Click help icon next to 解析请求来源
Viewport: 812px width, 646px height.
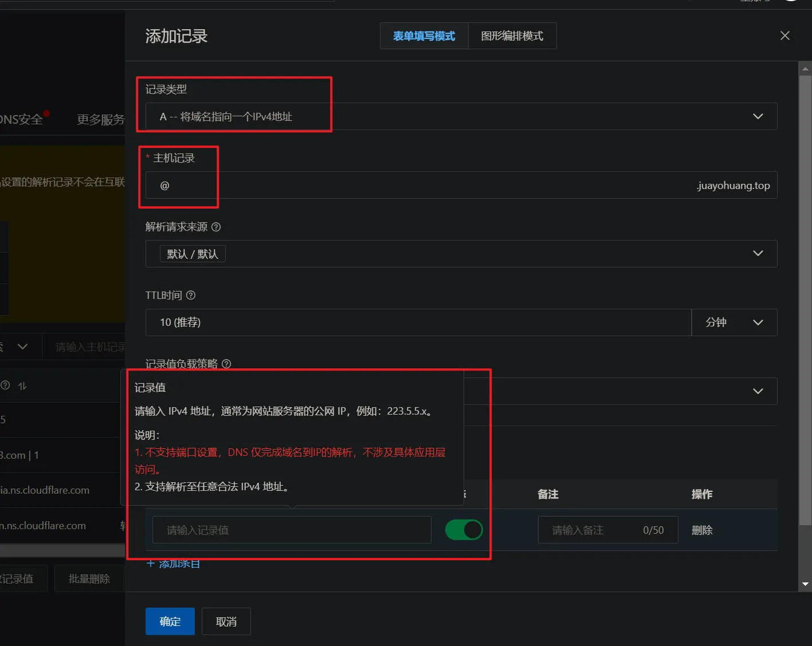[216, 227]
